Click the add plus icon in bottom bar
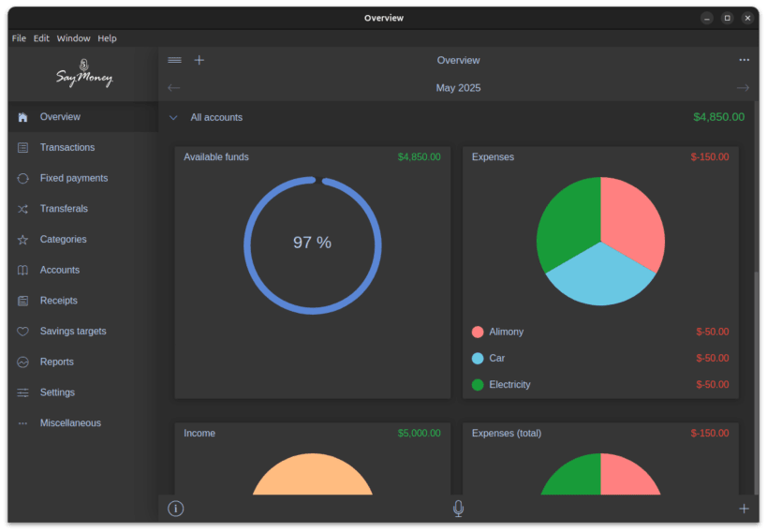The width and height of the screenshot is (767, 532). 744,509
